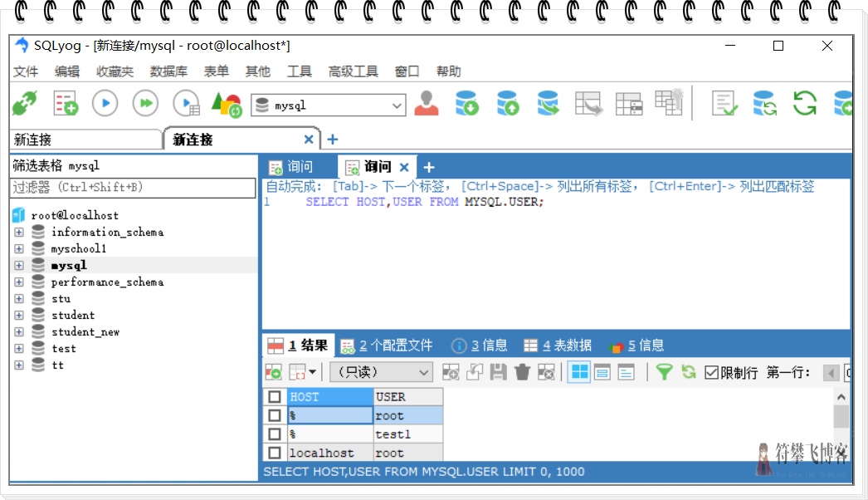The height and width of the screenshot is (500, 868).
Task: Click the save changes floppy icon
Action: 498,372
